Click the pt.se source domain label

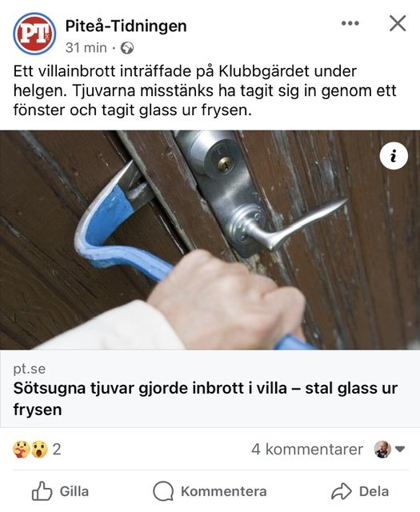point(30,369)
